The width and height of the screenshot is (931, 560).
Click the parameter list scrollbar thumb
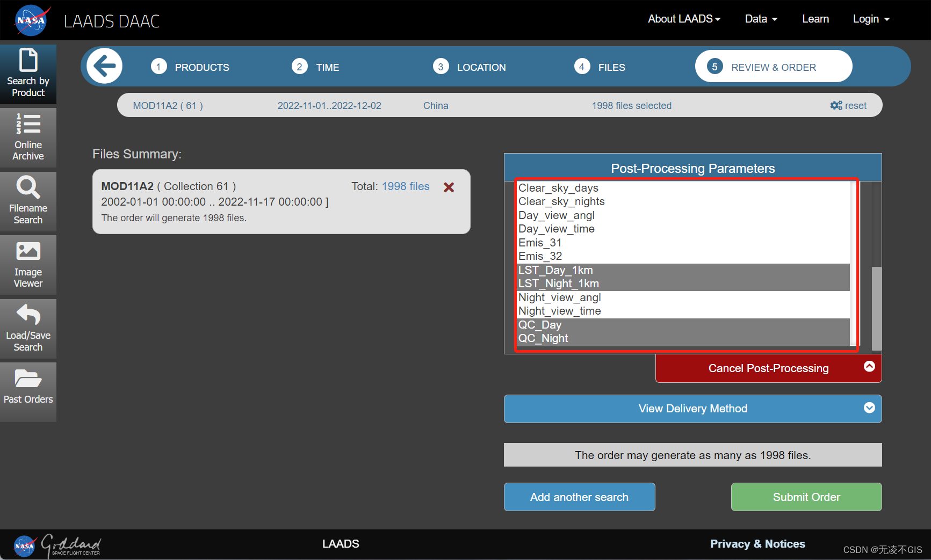tap(876, 309)
